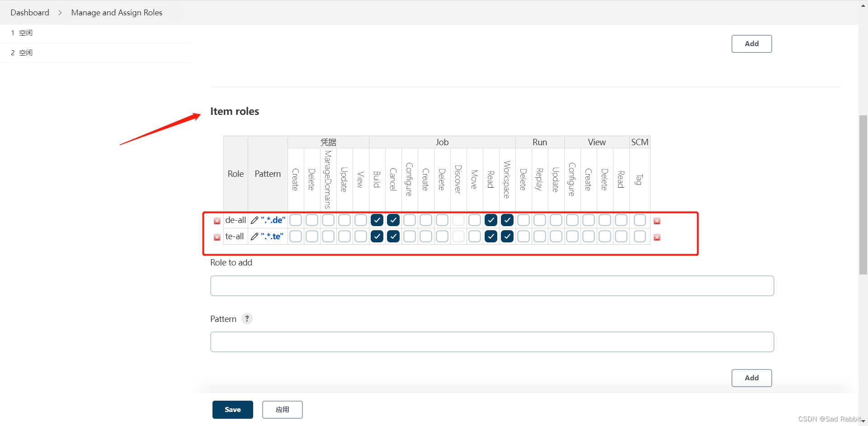The height and width of the screenshot is (426, 868).
Task: Delete de-all role using left red icon
Action: (x=217, y=221)
